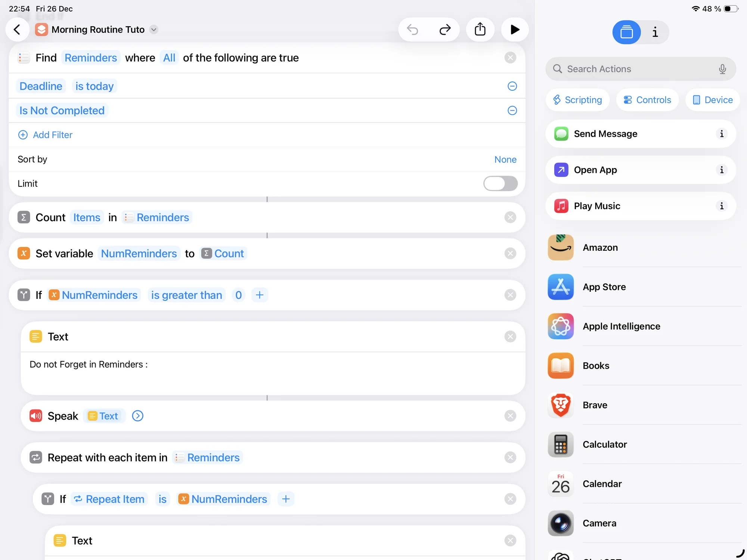Change the Sort by None option

(x=505, y=160)
